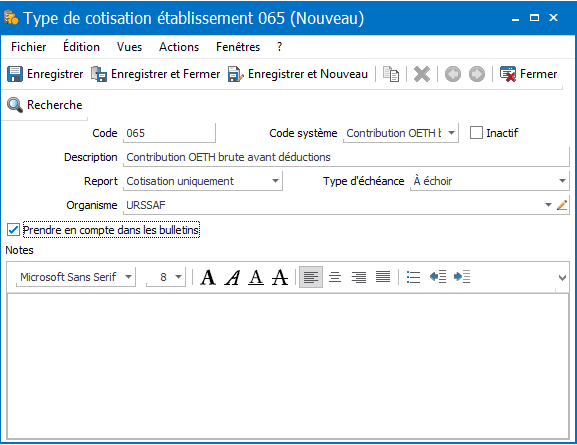Apply italic text formatting in Notes
The width and height of the screenshot is (577, 445).
(233, 277)
